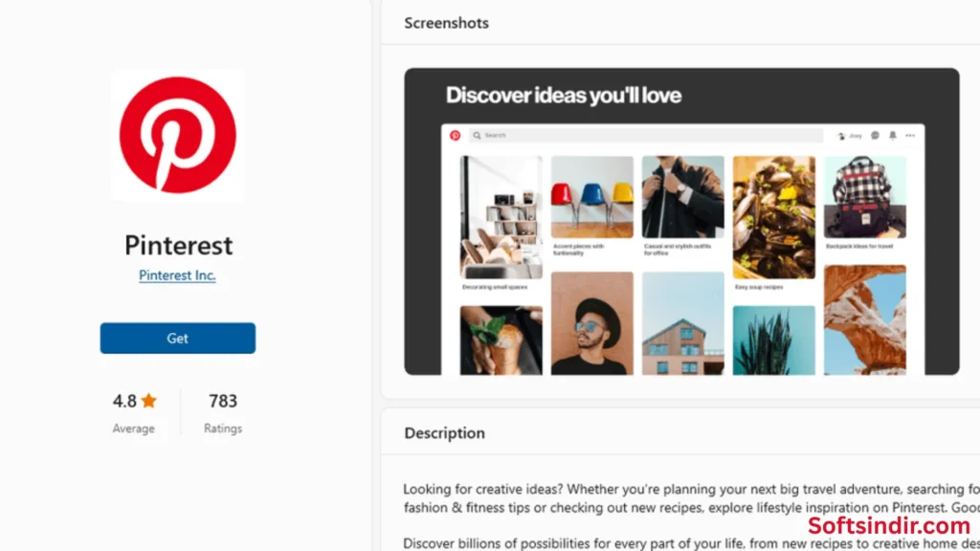Viewport: 980px width, 551px height.
Task: Click the search magnifier icon in screenshot
Action: pos(477,136)
